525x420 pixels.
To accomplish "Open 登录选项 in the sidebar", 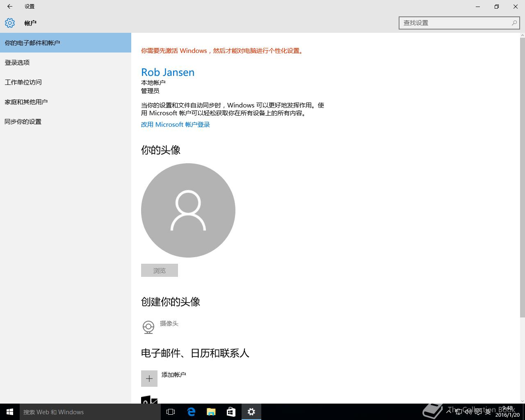I will pos(66,62).
